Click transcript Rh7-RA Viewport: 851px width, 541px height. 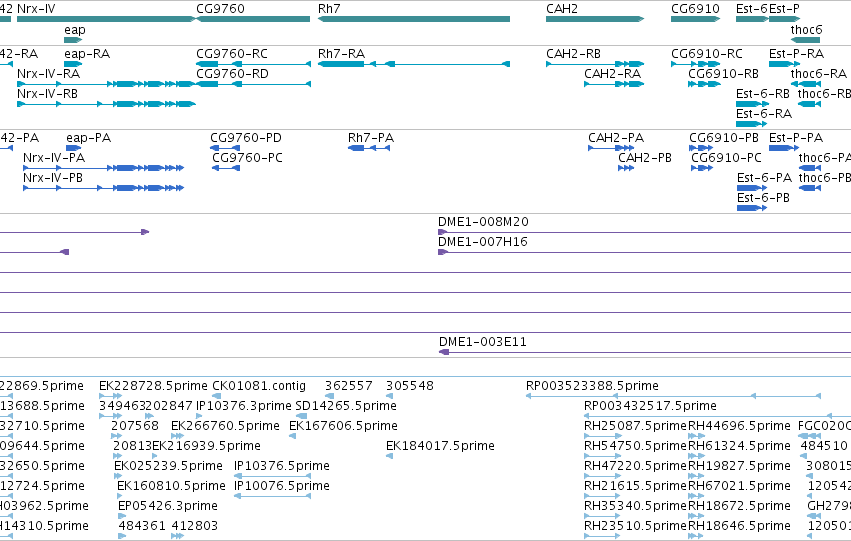click(x=414, y=64)
